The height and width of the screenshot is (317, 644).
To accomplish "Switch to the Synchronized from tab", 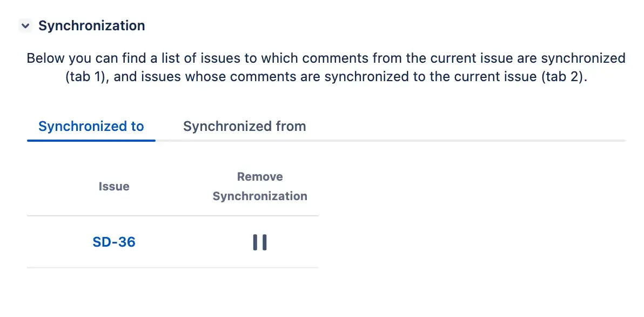I will (244, 126).
